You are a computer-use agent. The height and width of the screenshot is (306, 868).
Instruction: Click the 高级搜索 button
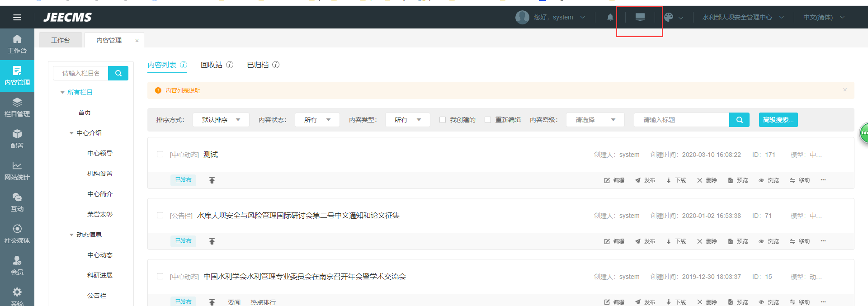[x=778, y=120]
